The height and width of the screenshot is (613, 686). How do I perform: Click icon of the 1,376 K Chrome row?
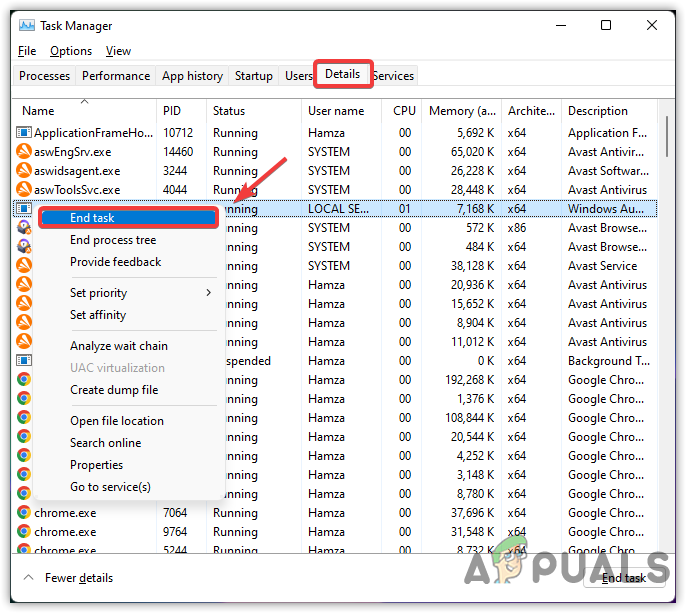point(24,398)
